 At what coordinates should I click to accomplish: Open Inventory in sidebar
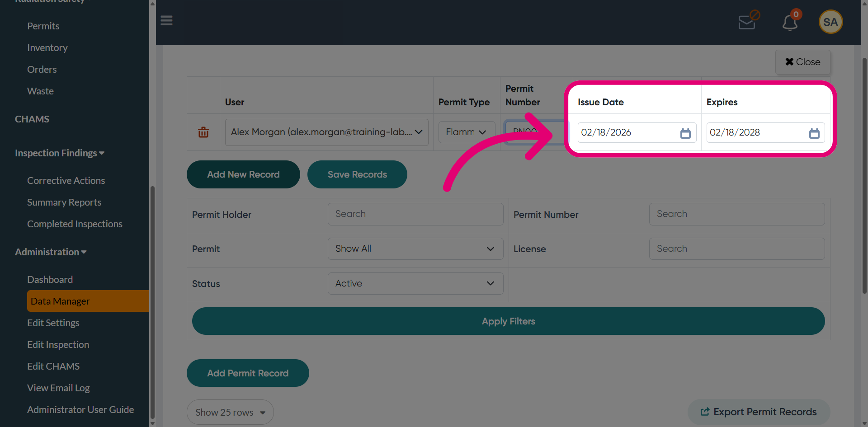click(47, 48)
